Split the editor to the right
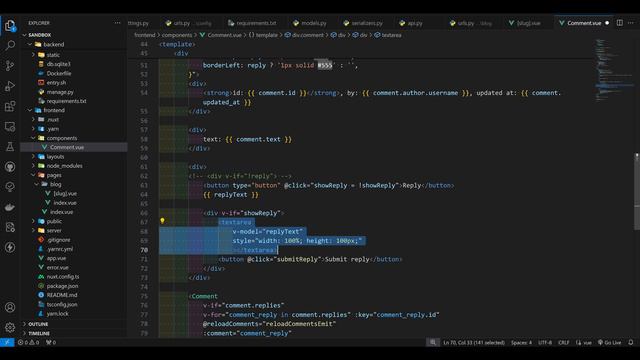 [x=620, y=23]
